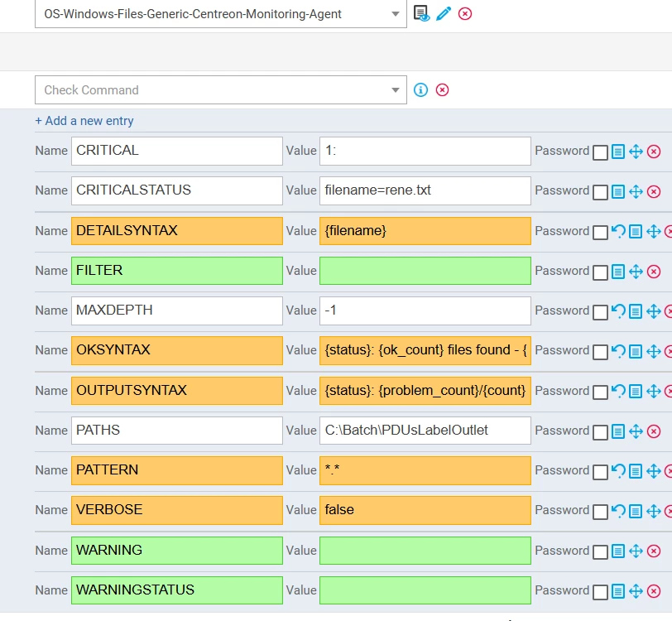Image resolution: width=672 pixels, height=621 pixels.
Task: Clear the Check Command selection
Action: (x=442, y=90)
